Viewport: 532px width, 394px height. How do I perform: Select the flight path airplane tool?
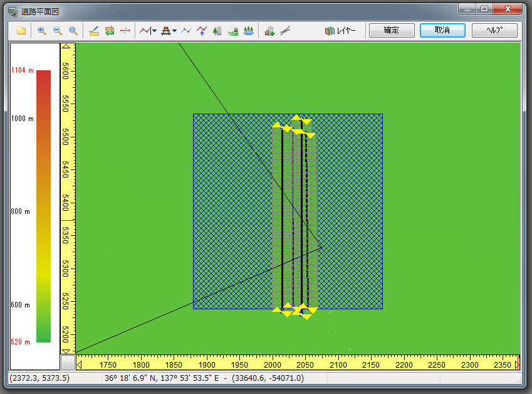pos(202,31)
